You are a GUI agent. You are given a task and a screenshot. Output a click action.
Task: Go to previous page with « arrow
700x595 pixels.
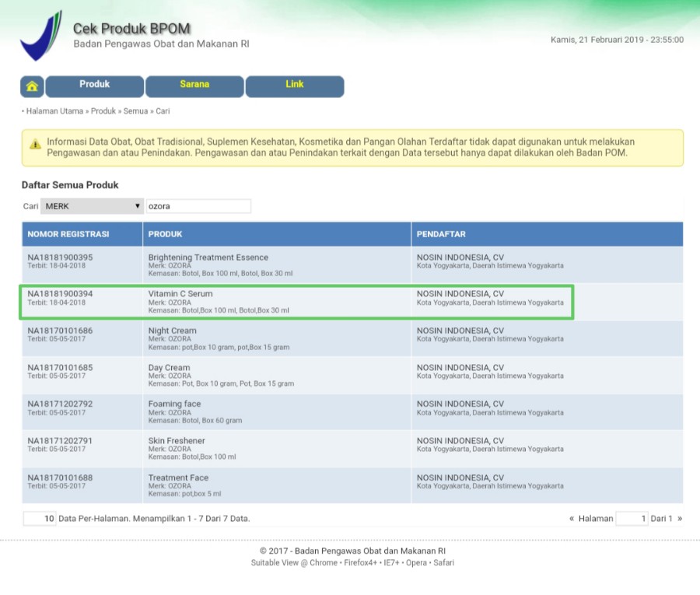point(572,519)
